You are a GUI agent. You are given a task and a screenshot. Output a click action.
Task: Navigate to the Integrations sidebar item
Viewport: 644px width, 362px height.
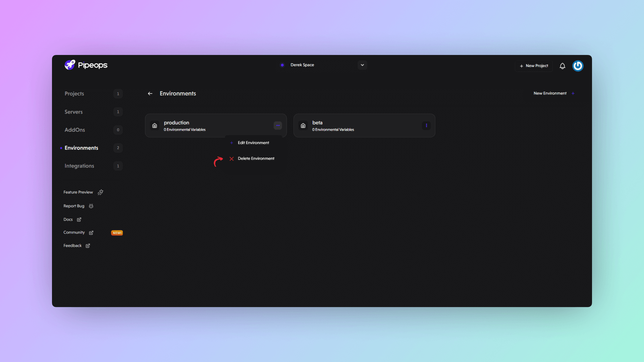click(79, 166)
